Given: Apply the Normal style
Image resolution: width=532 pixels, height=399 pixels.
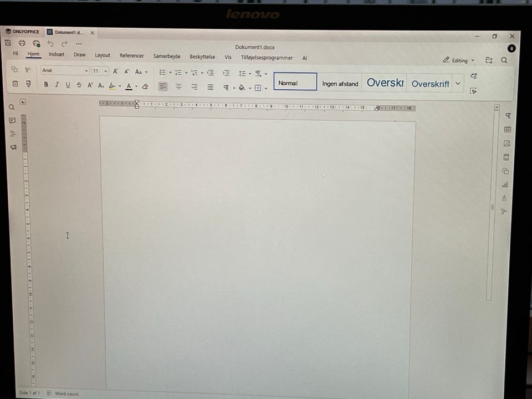Looking at the screenshot, I should (x=295, y=81).
